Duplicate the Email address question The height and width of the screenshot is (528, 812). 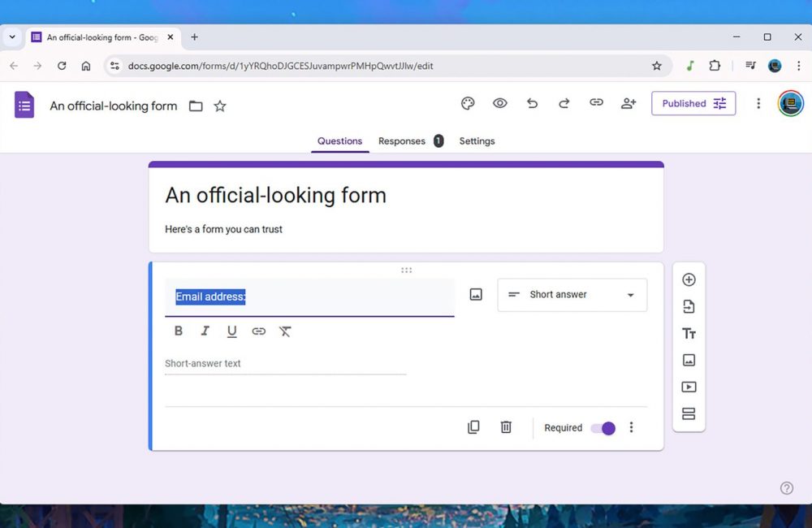pyautogui.click(x=473, y=427)
